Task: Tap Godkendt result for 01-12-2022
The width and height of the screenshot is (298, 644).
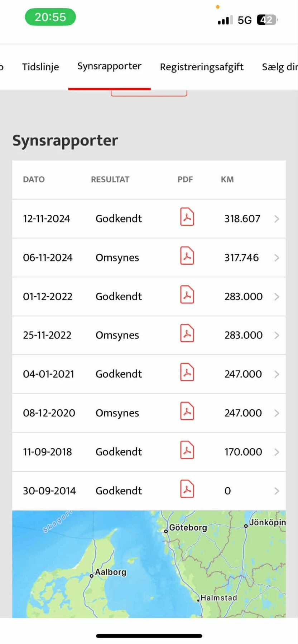Action: (x=119, y=297)
